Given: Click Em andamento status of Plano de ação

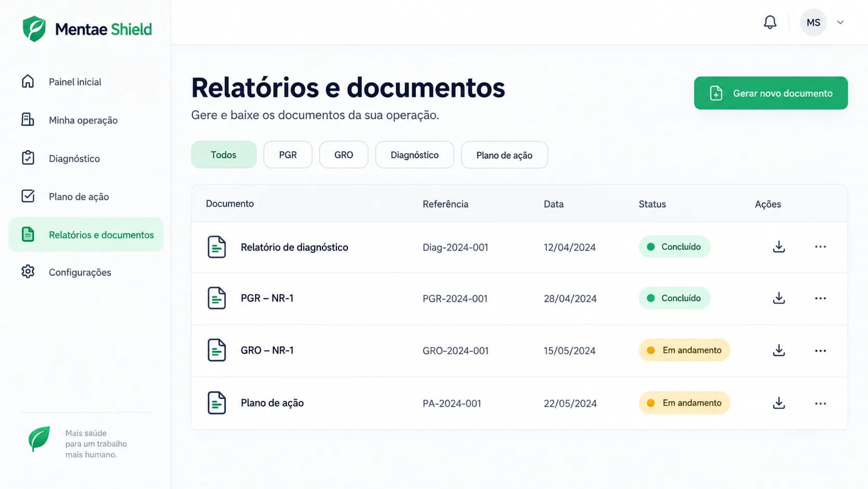Looking at the screenshot, I should [684, 403].
